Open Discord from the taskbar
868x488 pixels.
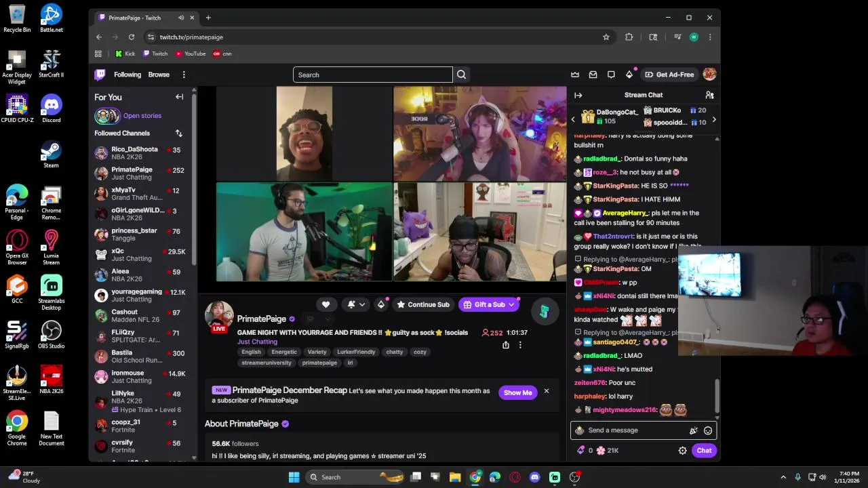(535, 477)
